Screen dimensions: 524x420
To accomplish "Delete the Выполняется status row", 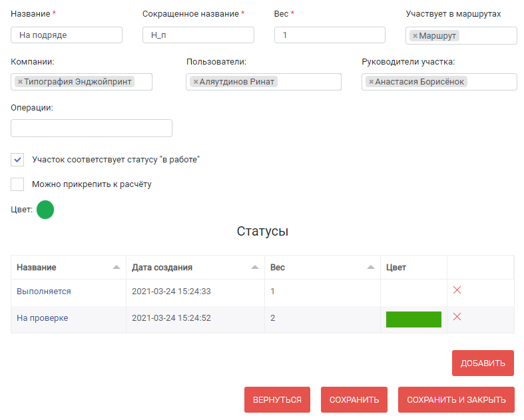I will pos(457,290).
